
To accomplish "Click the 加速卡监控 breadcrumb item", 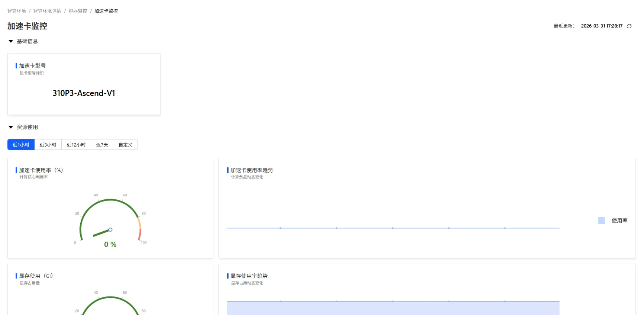I will 106,11.
